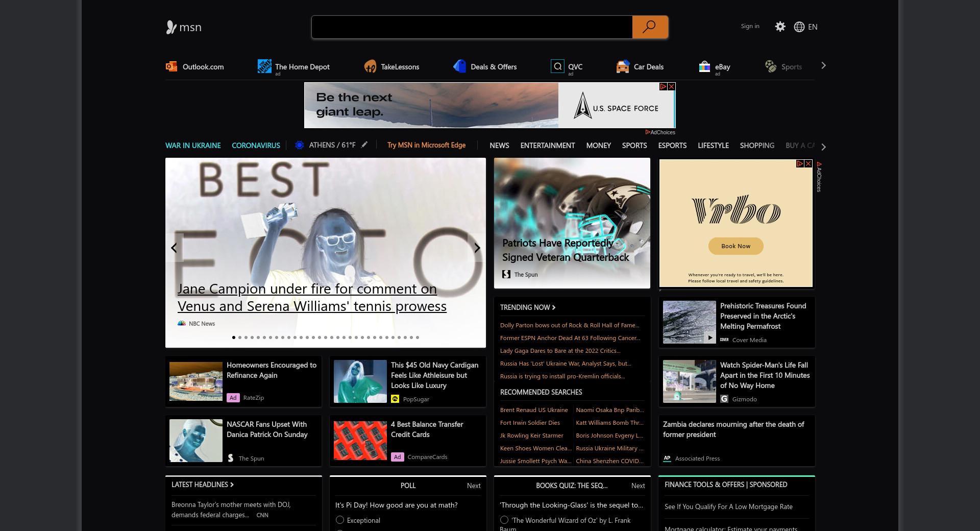
Task: Close the Vrbo ad with X
Action: tap(808, 163)
